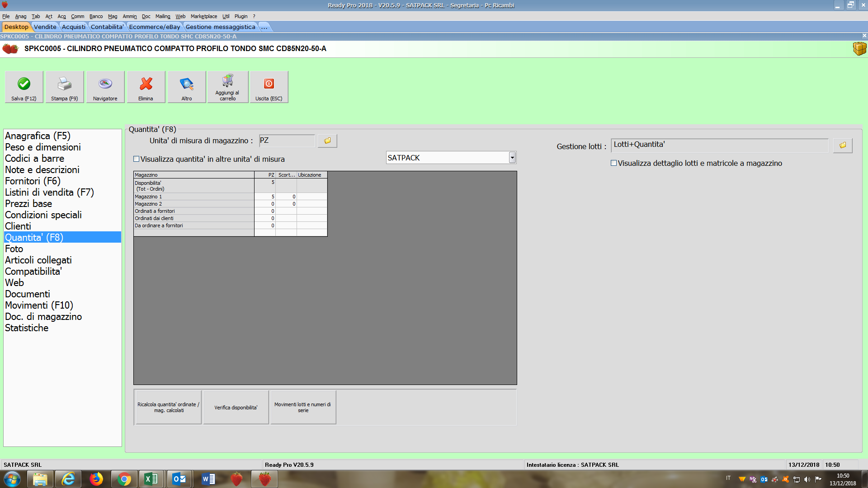Open the Altro magnifier tool
Viewport: 868px width, 488px height.
pos(186,84)
